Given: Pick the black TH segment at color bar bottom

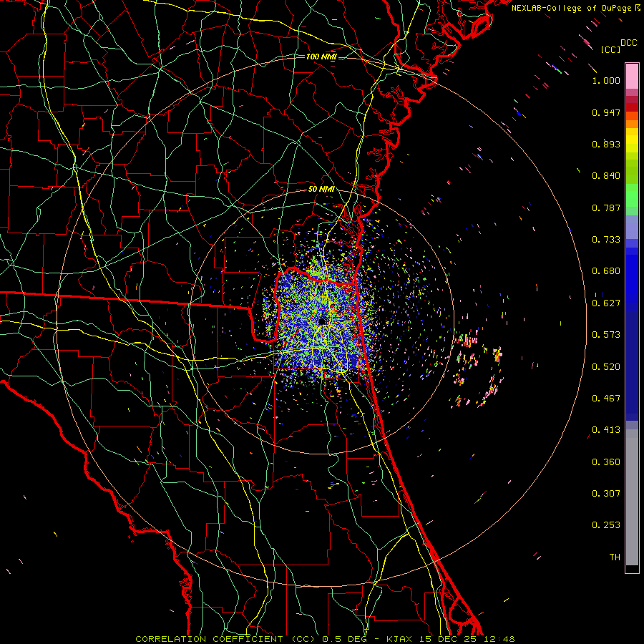Looking at the screenshot, I should click(632, 569).
